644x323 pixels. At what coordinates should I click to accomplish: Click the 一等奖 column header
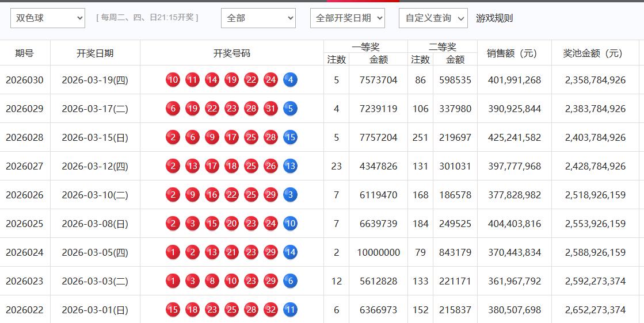[x=365, y=47]
